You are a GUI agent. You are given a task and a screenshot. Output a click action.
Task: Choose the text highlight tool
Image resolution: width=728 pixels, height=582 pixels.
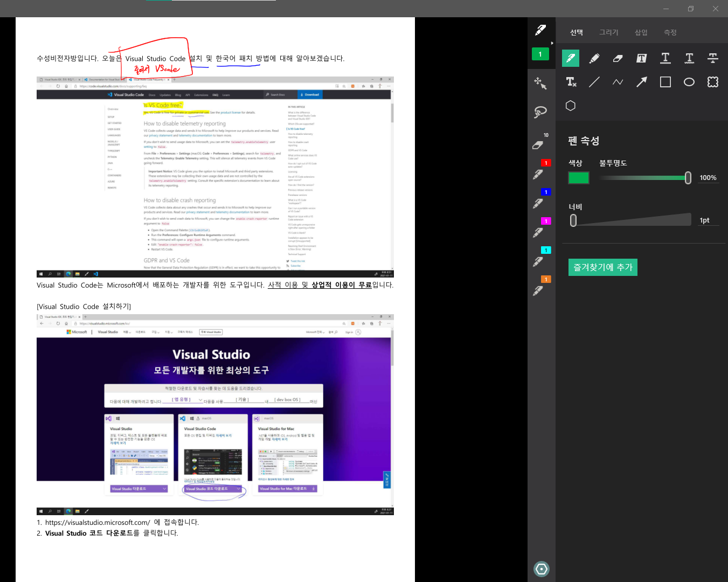point(642,58)
